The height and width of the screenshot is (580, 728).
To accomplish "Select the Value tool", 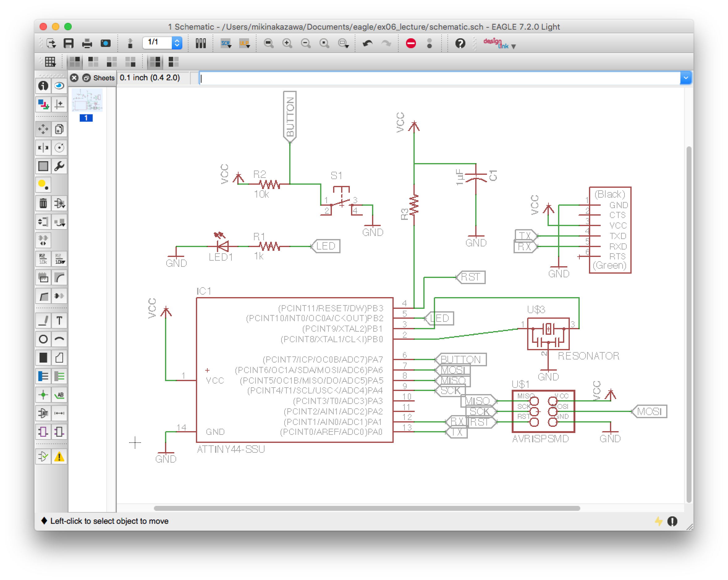I will (59, 259).
